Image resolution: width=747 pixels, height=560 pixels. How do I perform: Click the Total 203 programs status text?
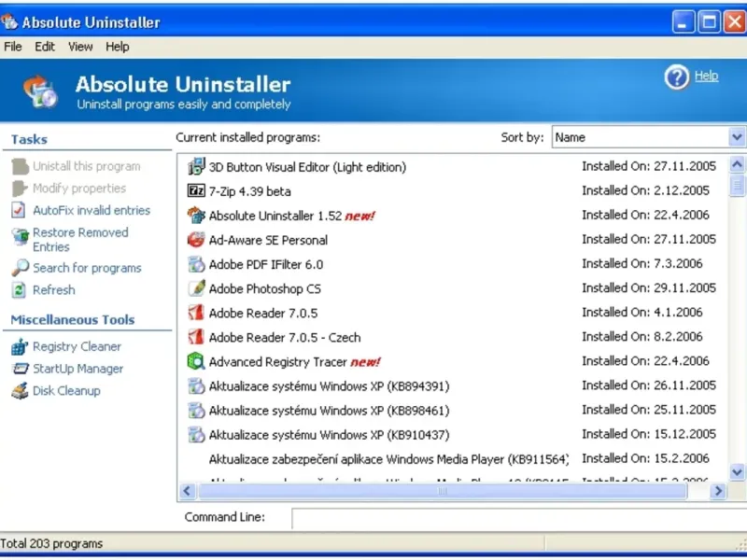pos(51,543)
